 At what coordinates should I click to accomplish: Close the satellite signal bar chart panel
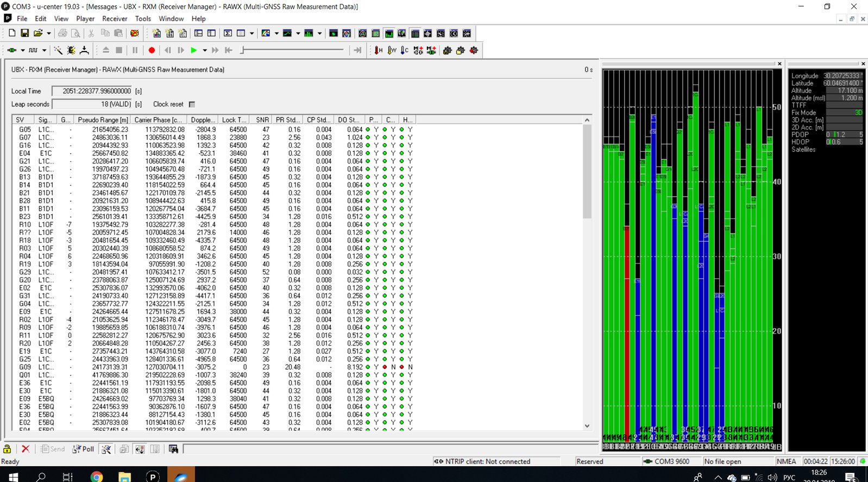779,64
